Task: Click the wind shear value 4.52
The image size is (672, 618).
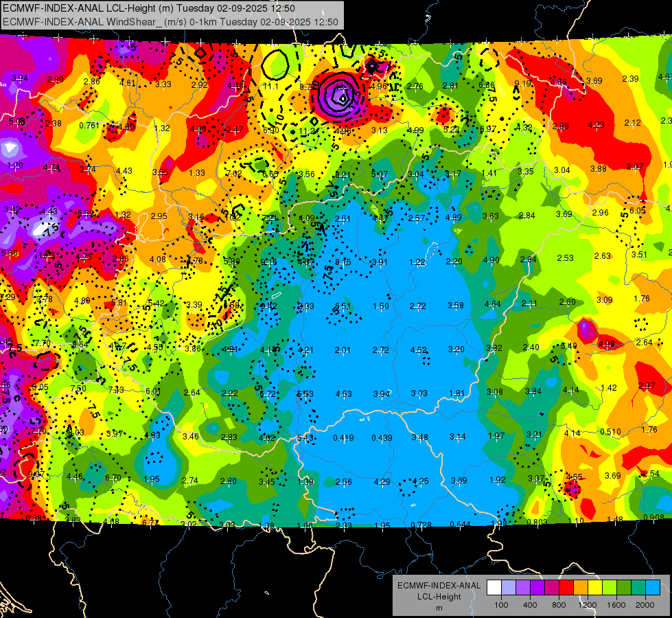Action: [418, 350]
